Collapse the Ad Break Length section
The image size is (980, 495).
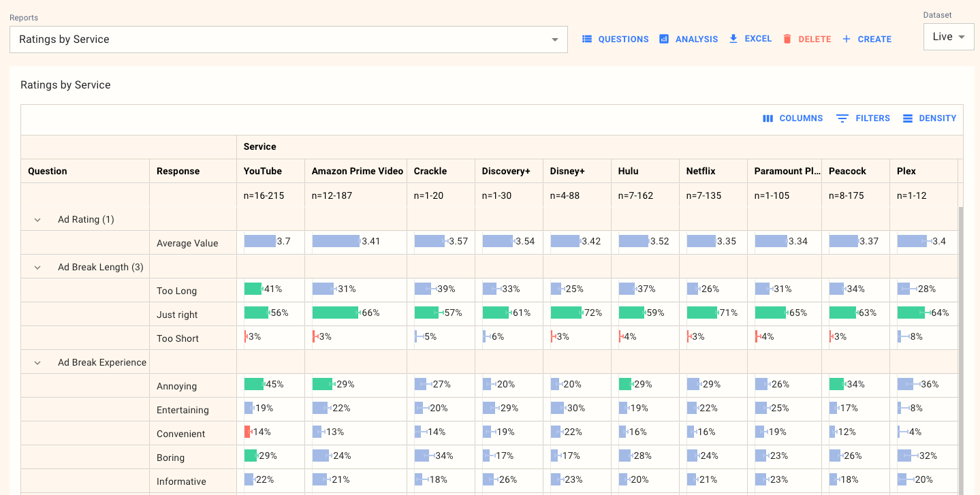(x=37, y=267)
